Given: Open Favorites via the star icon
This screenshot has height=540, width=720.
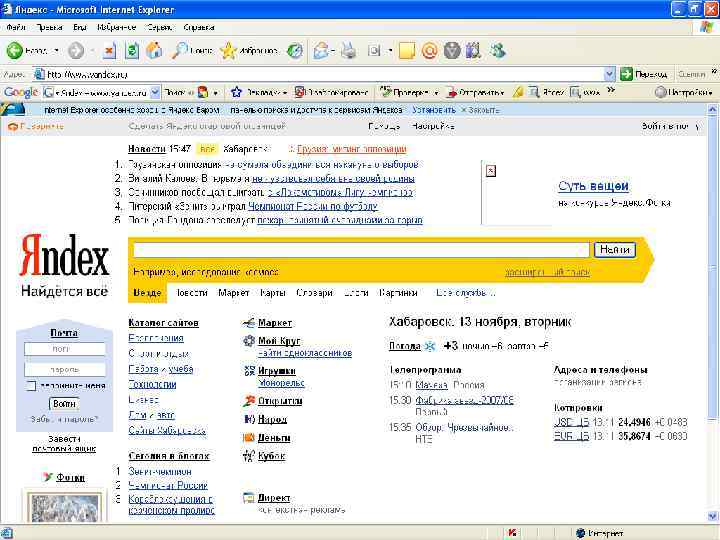Looking at the screenshot, I should pos(228,51).
